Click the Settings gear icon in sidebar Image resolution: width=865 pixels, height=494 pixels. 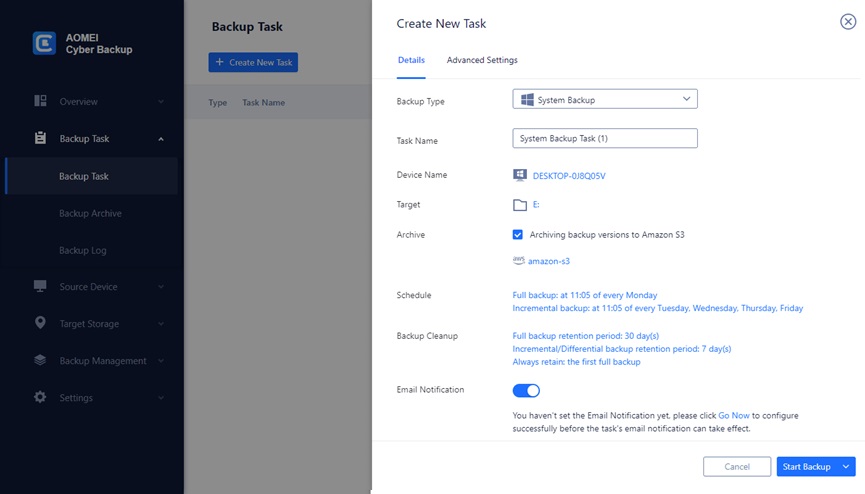pyautogui.click(x=40, y=398)
